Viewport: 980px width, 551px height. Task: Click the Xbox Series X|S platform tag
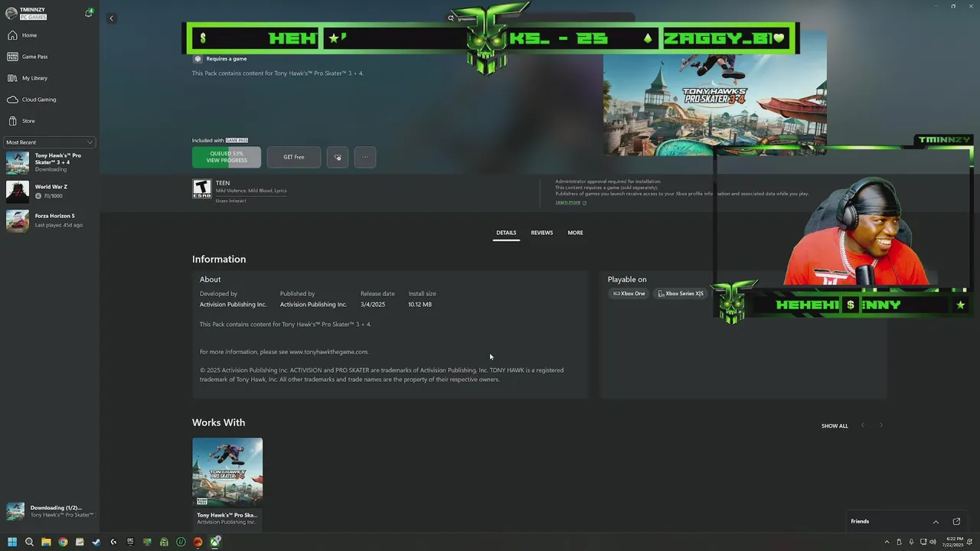681,294
